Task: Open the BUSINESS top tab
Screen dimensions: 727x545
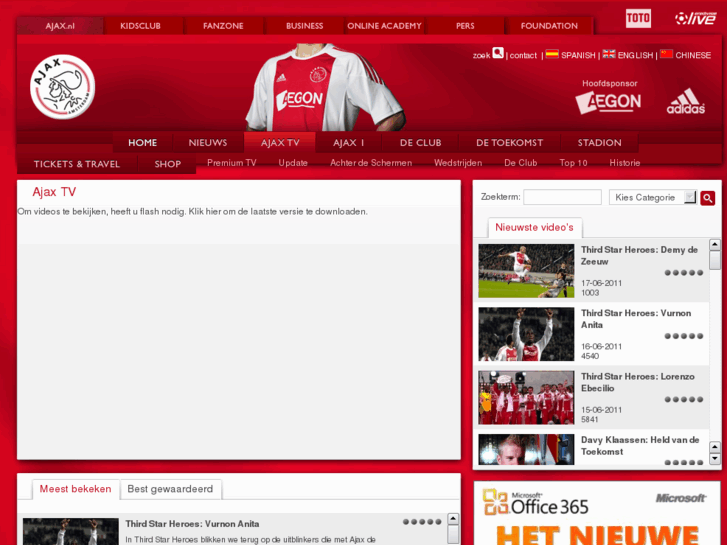Action: [x=305, y=26]
